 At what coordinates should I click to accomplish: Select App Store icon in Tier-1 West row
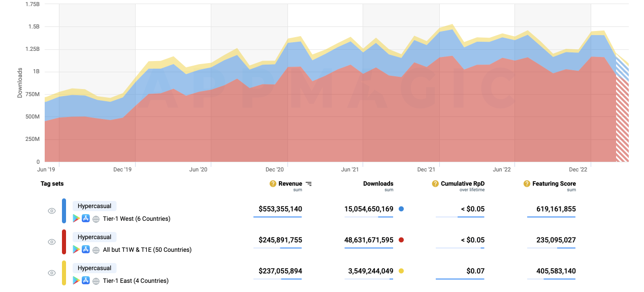[x=86, y=219]
